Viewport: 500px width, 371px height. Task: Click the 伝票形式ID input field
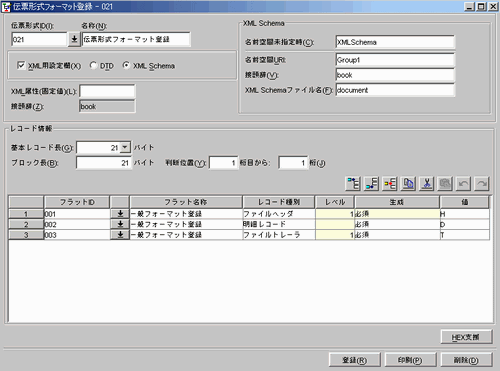pyautogui.click(x=39, y=39)
